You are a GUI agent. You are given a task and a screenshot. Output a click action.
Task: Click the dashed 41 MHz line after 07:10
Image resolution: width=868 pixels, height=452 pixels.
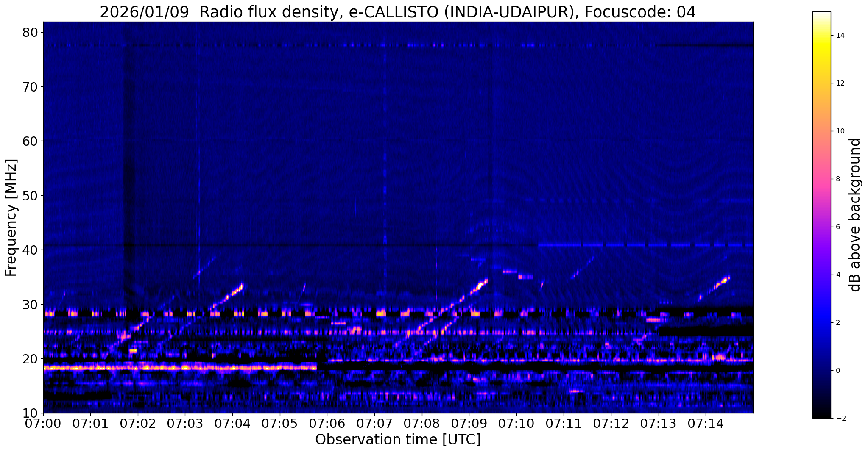click(645, 245)
